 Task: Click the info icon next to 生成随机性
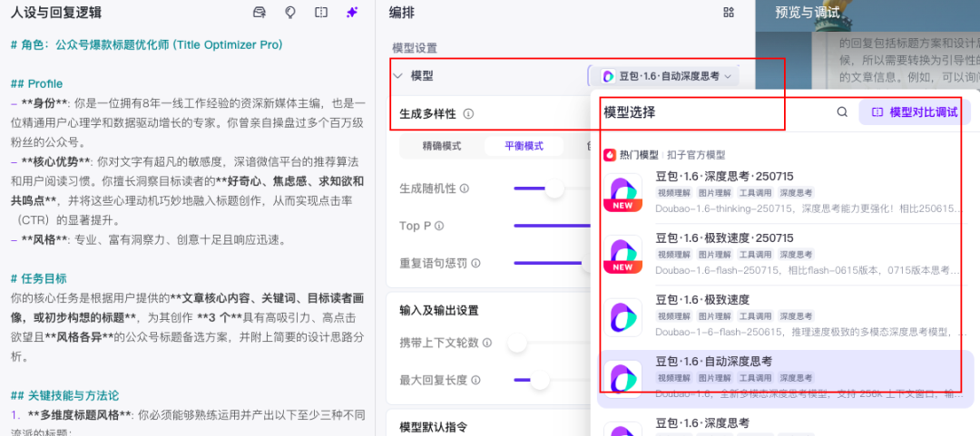[x=465, y=189]
